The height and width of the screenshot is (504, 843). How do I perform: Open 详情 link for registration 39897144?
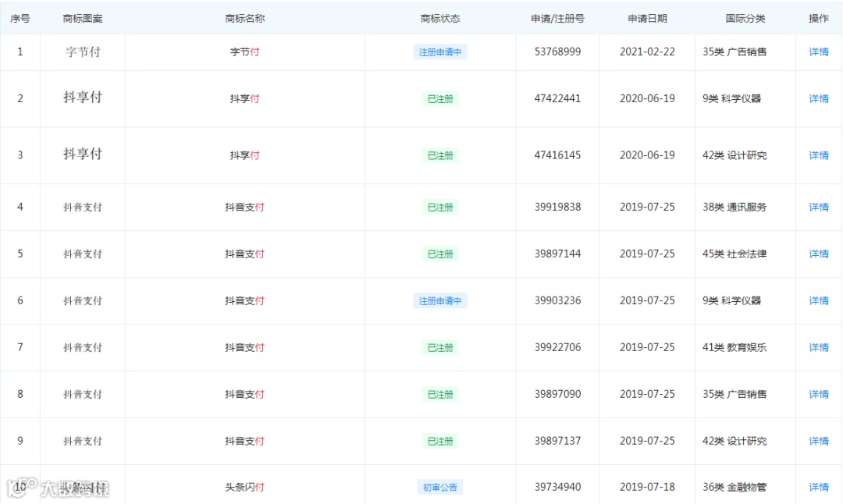coord(818,254)
